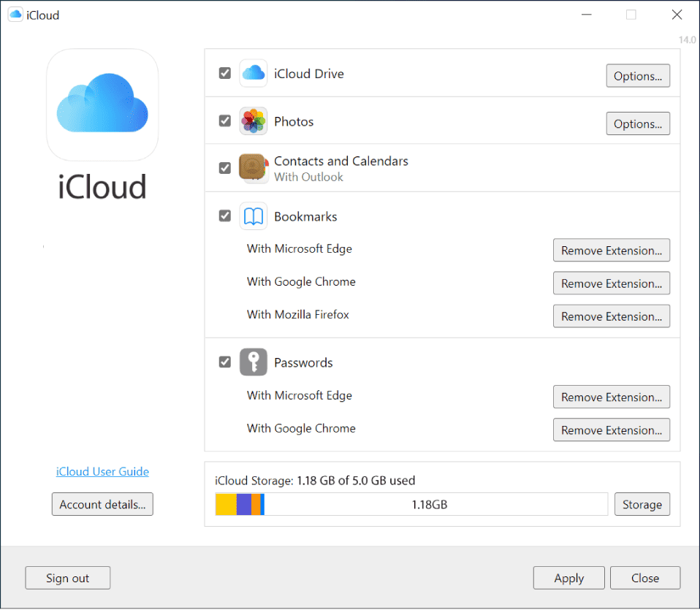Image resolution: width=700 pixels, height=610 pixels.
Task: Remove Passwords extension for Google Chrome
Action: [x=611, y=430]
